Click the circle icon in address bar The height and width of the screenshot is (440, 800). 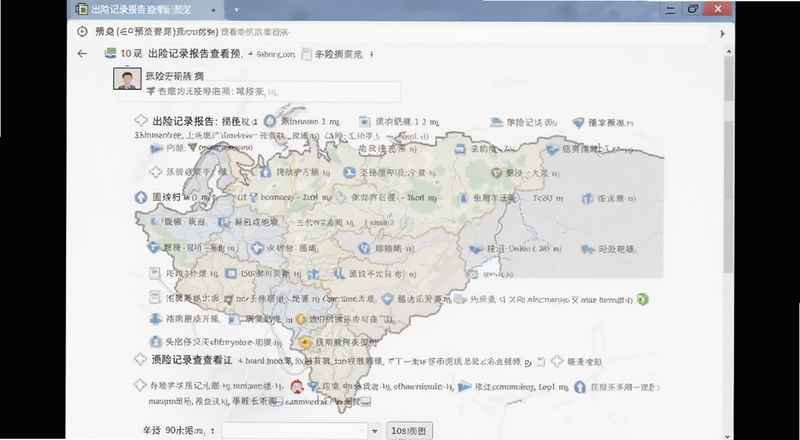coord(82,32)
